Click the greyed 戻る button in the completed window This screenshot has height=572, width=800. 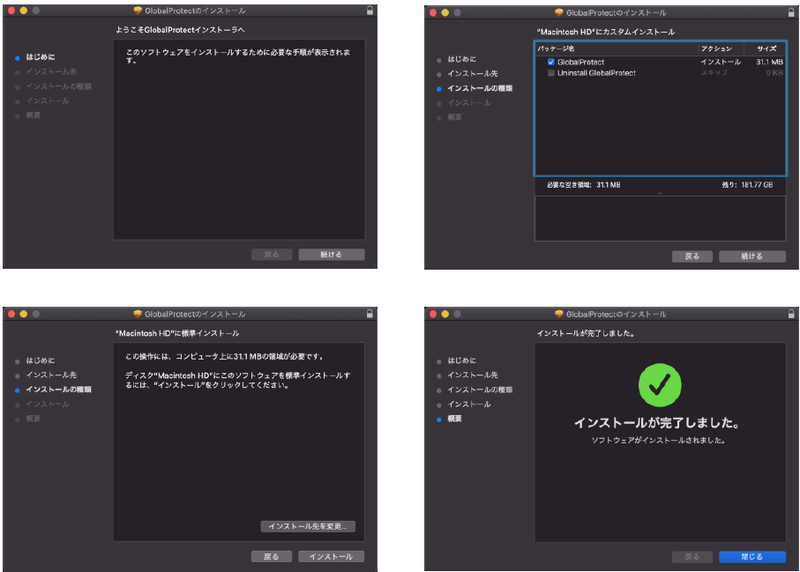pyautogui.click(x=692, y=557)
